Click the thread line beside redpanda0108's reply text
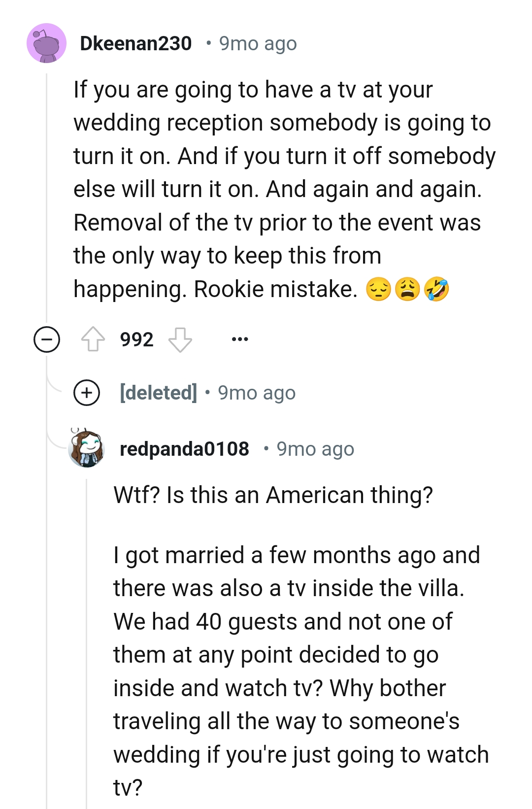This screenshot has width=532, height=809. [87, 640]
